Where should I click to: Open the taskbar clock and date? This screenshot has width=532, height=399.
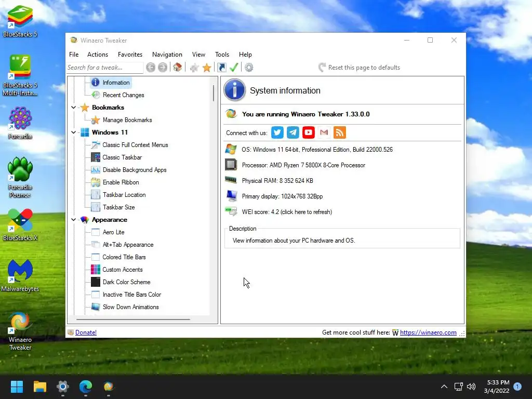pyautogui.click(x=497, y=387)
